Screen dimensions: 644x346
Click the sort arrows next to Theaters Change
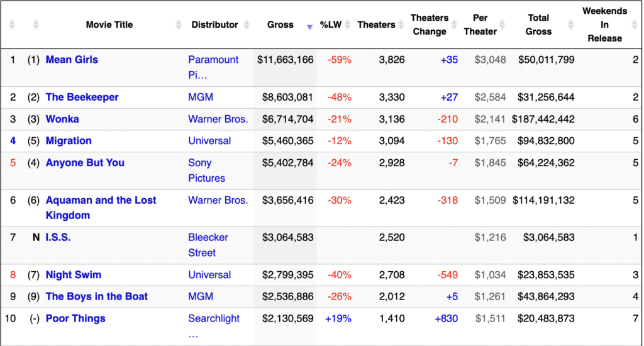click(x=454, y=25)
